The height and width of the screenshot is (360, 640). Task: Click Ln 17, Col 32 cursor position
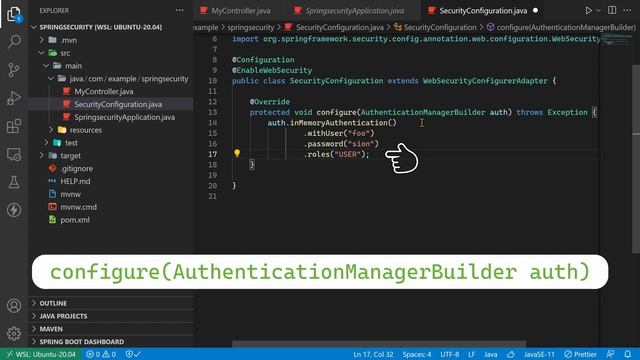[x=373, y=354]
